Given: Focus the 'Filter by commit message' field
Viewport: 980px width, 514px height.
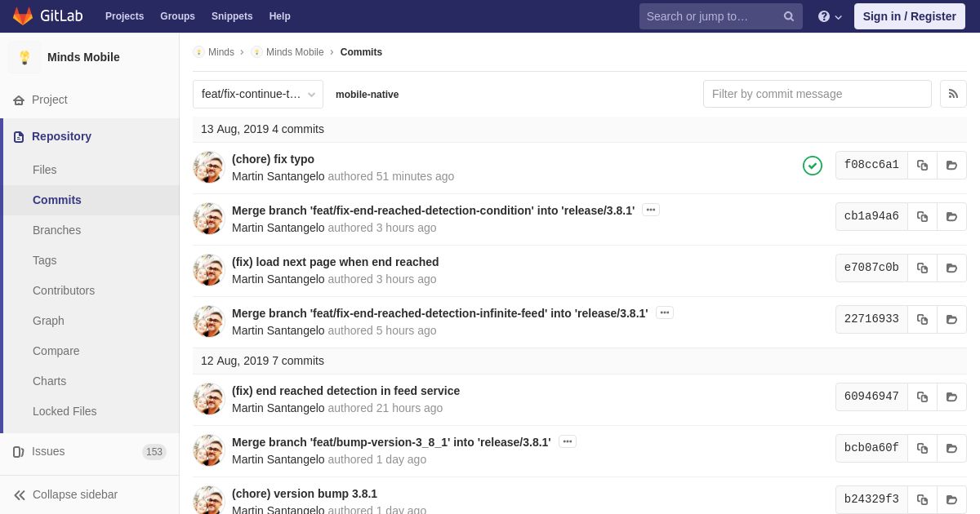Looking at the screenshot, I should click(817, 94).
